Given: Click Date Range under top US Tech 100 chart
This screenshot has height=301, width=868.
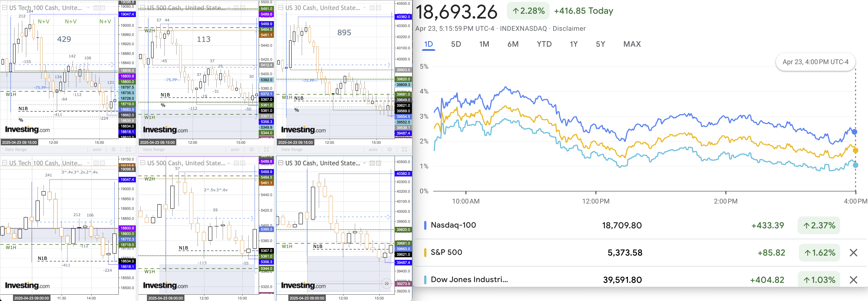Looking at the screenshot, I should [x=16, y=150].
